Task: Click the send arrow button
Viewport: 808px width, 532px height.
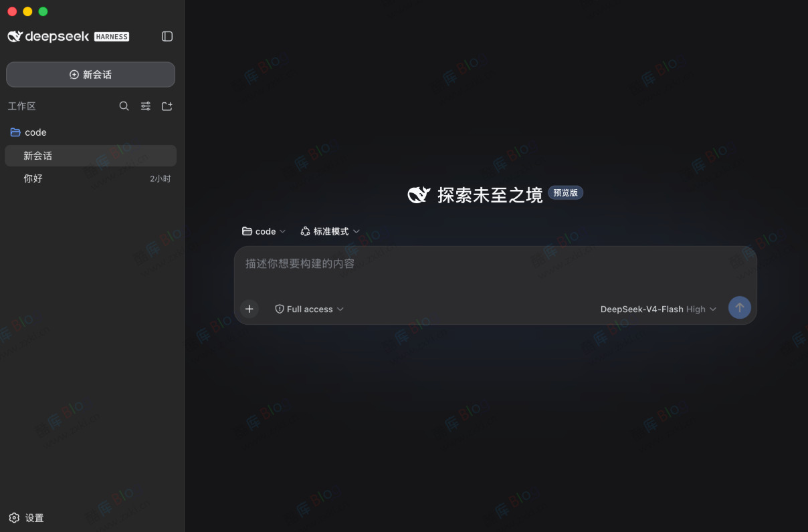Action: [x=740, y=307]
